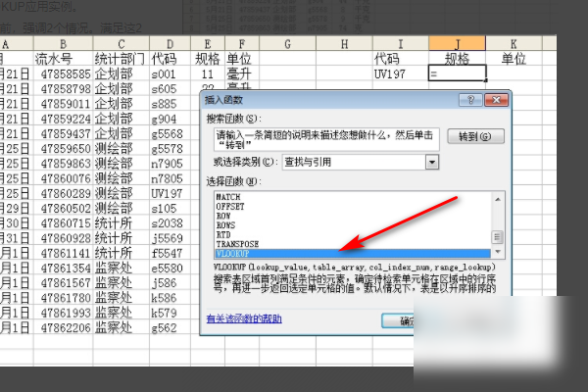Viewport: 588px width, 392px height.
Task: Select OFFSET in the function list
Action: (230, 207)
